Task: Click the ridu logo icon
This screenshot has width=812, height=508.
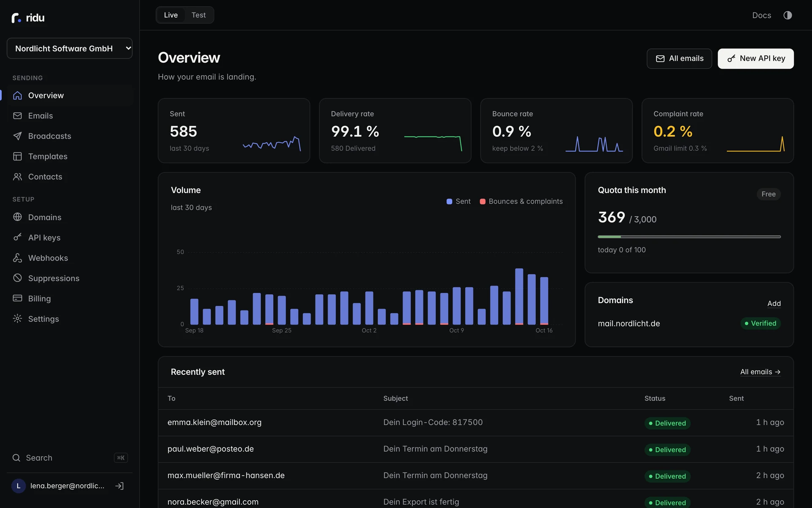Action: 16,18
